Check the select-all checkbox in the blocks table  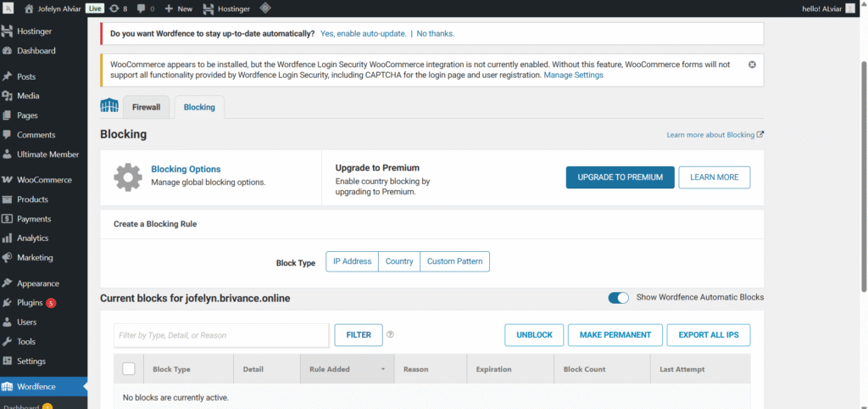click(x=129, y=369)
